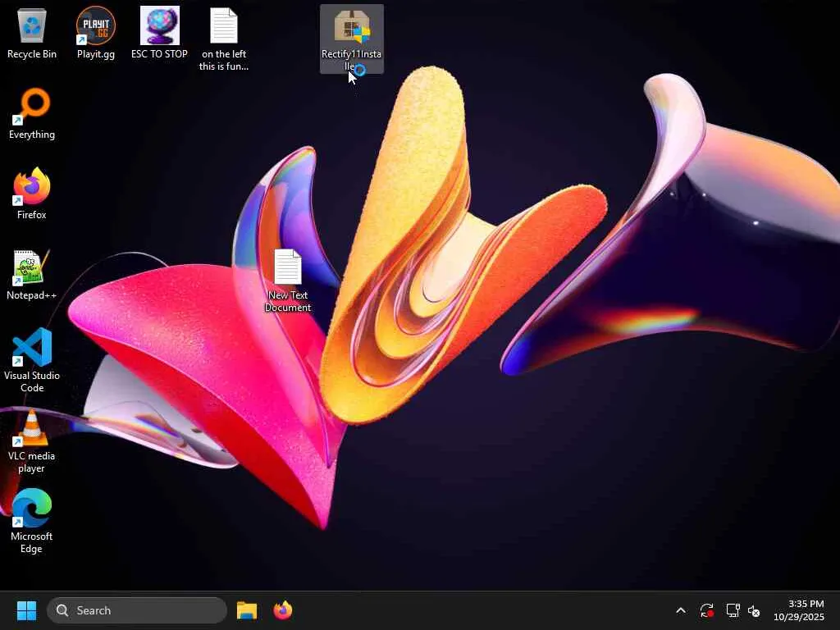Select the Notepad++ desktop shortcut
The image size is (840, 630).
tap(32, 275)
